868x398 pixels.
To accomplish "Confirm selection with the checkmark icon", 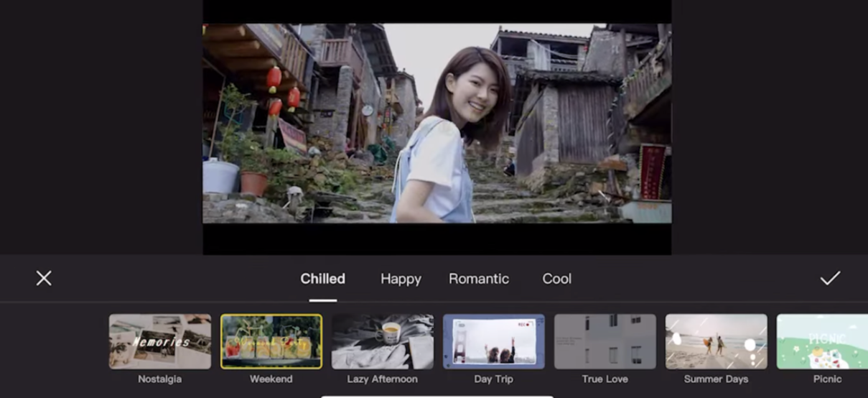I will [830, 278].
